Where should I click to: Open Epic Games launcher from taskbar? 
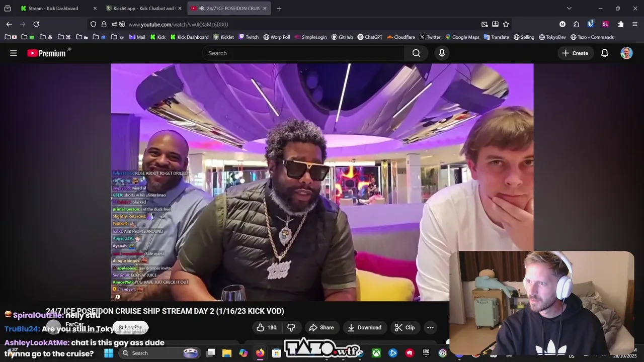(426, 353)
